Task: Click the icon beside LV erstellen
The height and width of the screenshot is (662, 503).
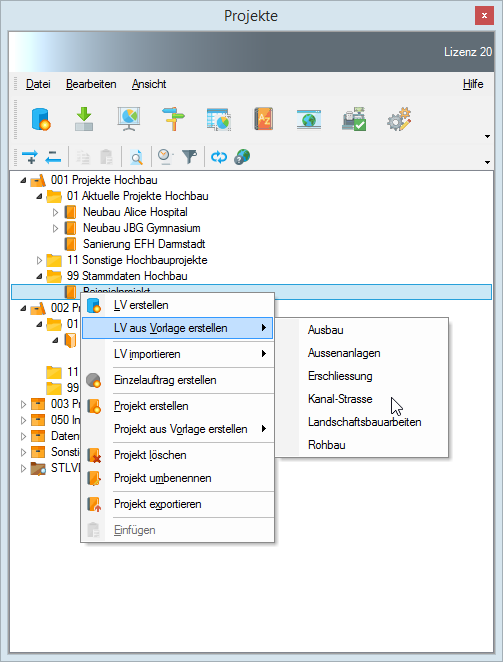Action: [94, 305]
